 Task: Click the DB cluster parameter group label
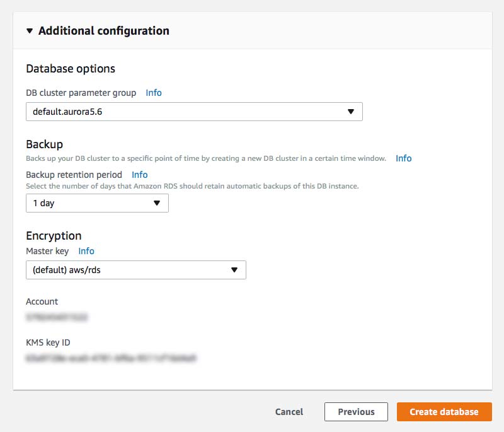click(81, 93)
